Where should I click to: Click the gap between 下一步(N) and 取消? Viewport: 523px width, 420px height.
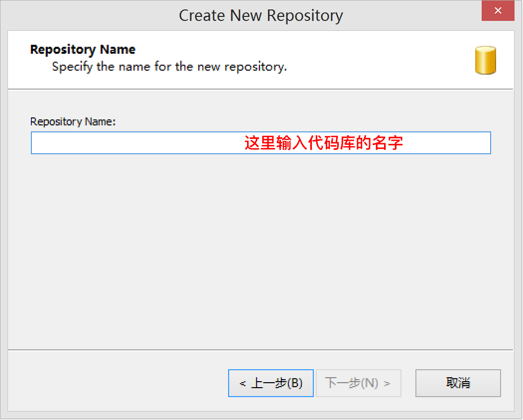click(x=408, y=383)
